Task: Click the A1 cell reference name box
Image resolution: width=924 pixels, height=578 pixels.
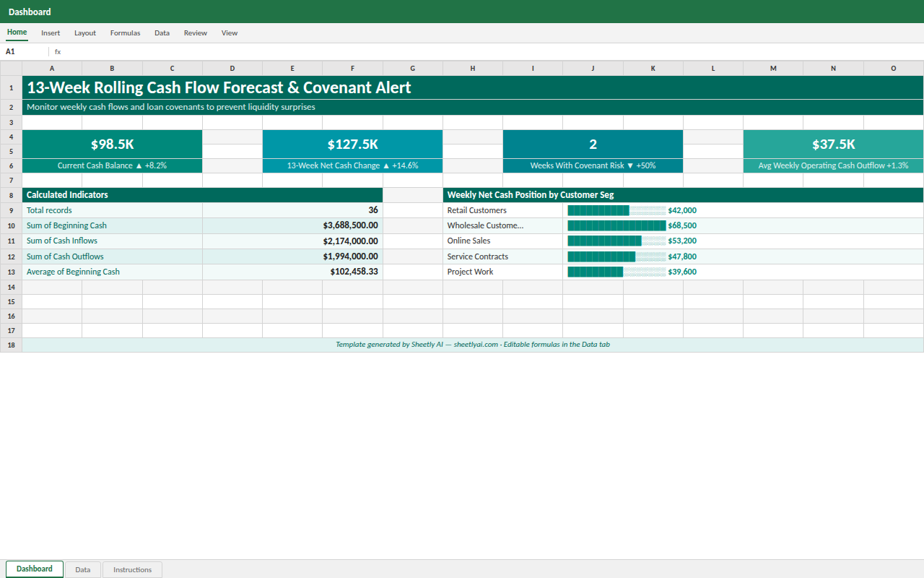Action: point(25,52)
